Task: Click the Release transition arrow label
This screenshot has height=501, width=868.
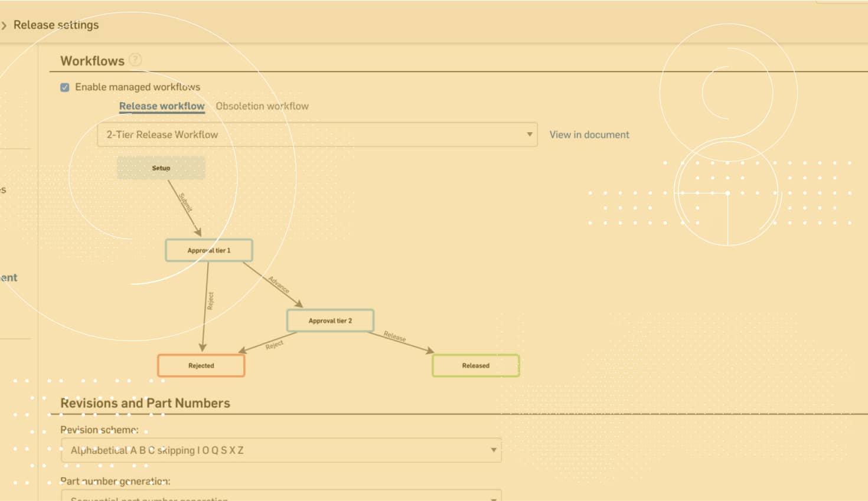Action: tap(394, 337)
